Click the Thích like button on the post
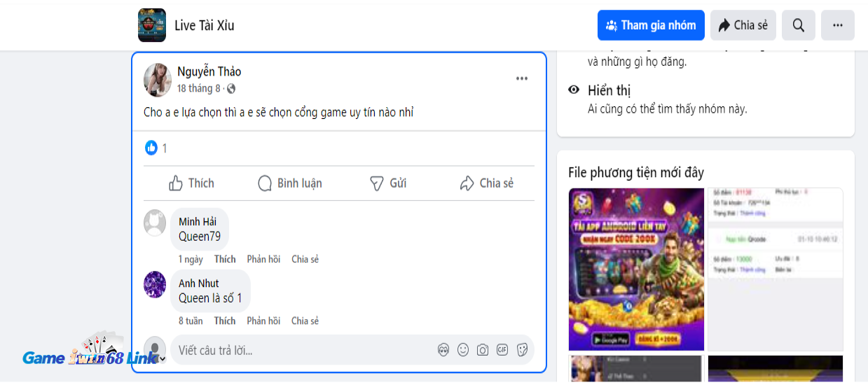 191,183
